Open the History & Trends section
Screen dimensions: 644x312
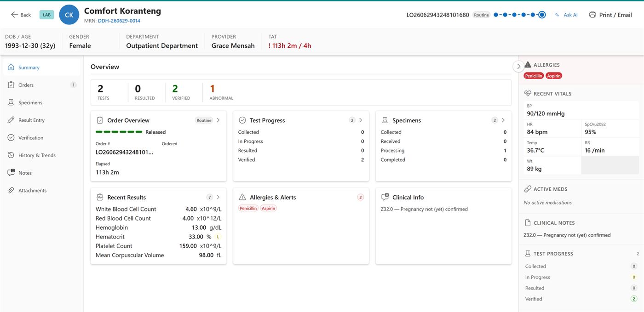pos(42,155)
